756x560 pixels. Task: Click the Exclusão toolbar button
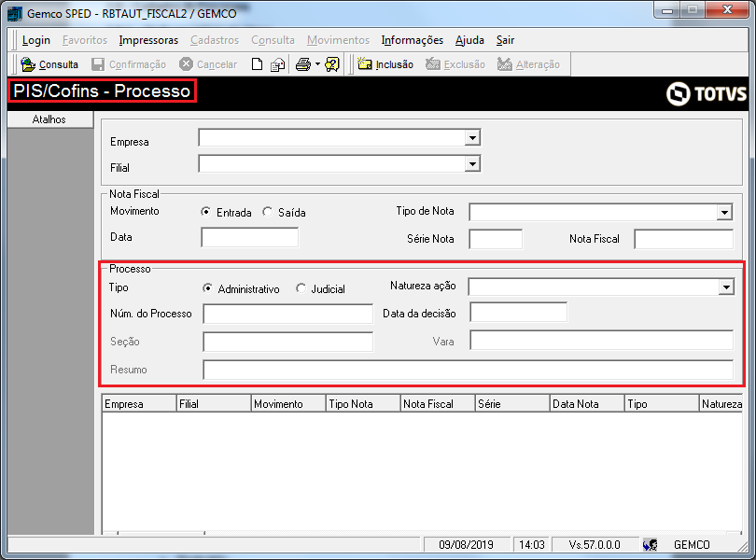(x=455, y=64)
